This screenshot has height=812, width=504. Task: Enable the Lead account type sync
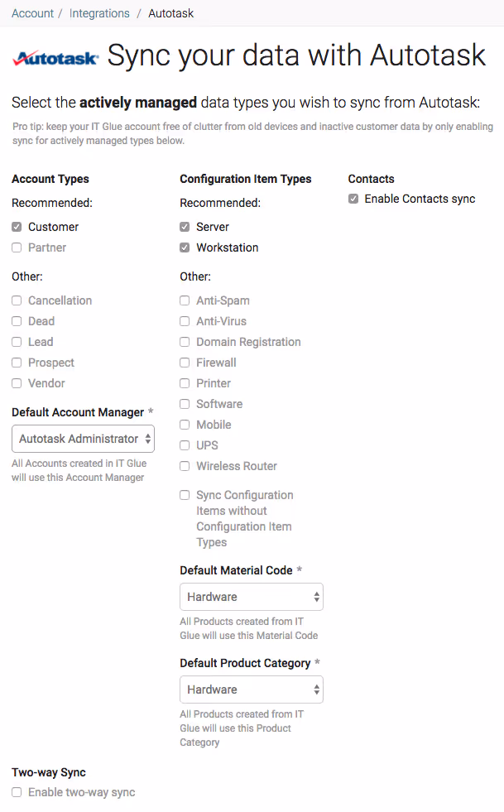pyautogui.click(x=16, y=341)
